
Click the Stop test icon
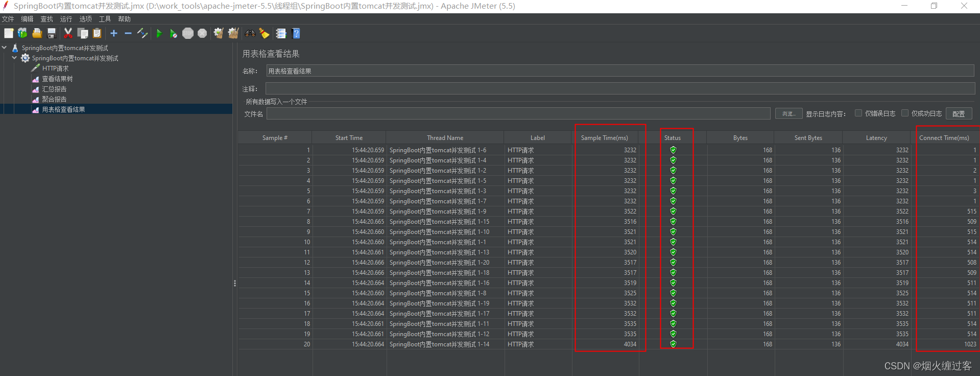click(188, 33)
